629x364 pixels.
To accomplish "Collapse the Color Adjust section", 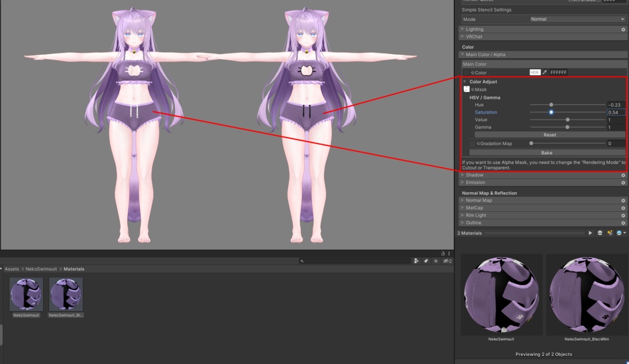I will (x=464, y=82).
